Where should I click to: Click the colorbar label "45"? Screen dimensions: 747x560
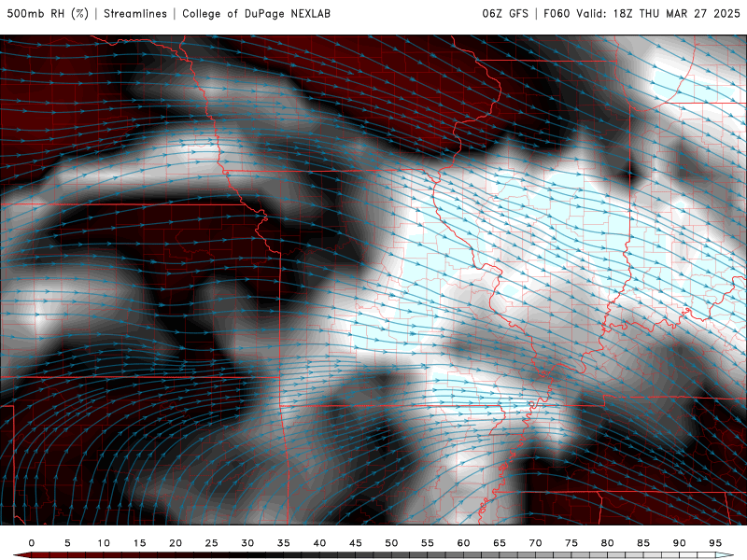[356, 543]
